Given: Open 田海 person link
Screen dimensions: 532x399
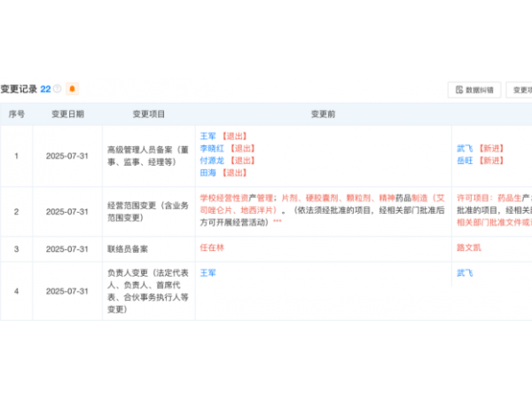Looking at the screenshot, I should click(x=208, y=173).
